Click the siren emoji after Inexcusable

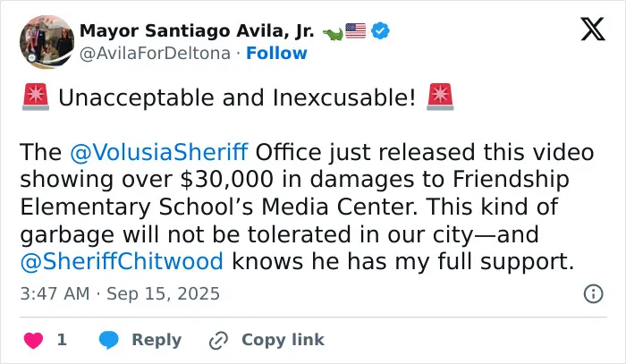(x=440, y=97)
